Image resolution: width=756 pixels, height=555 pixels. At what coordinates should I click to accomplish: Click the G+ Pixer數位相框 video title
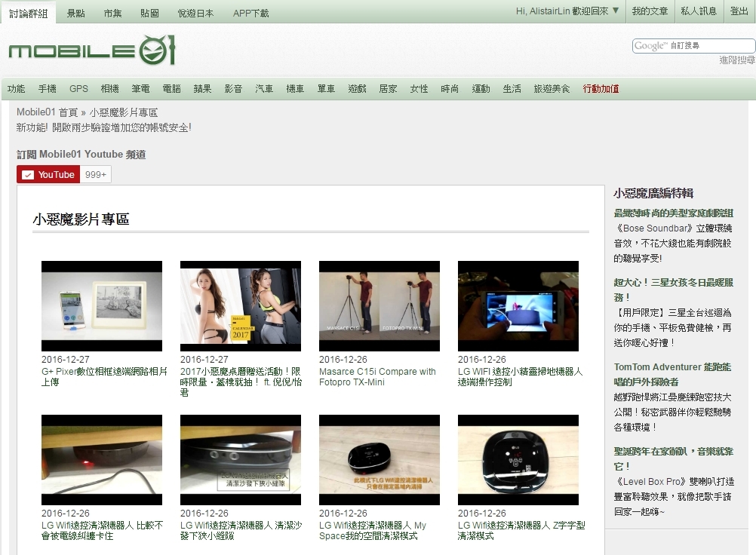click(104, 377)
